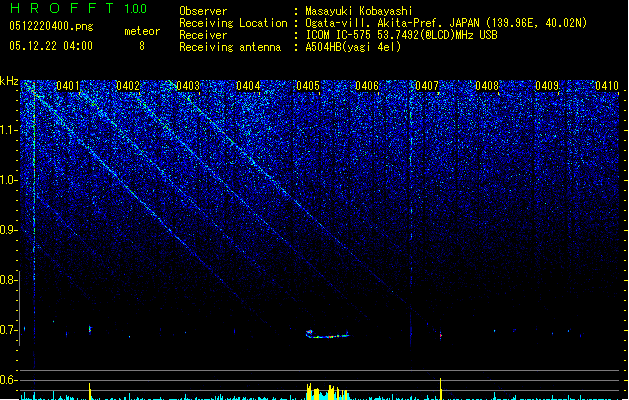Click the 0.6 frequency axis label
The width and height of the screenshot is (629, 400).
(x=9, y=380)
